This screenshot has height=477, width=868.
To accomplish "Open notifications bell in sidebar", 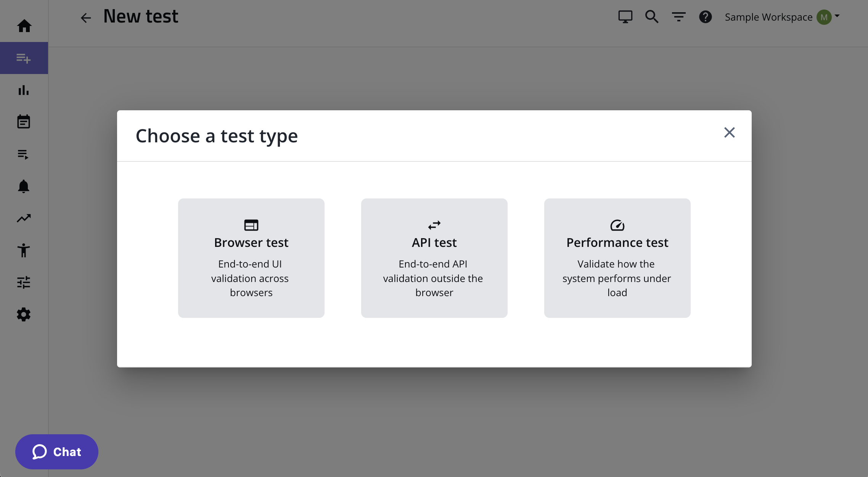I will tap(24, 186).
